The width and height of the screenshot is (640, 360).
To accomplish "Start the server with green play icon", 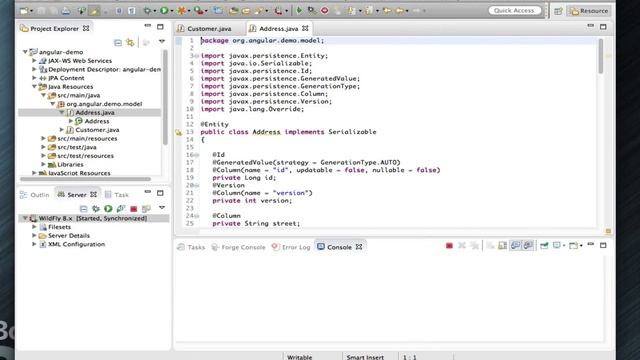I will 108,209.
